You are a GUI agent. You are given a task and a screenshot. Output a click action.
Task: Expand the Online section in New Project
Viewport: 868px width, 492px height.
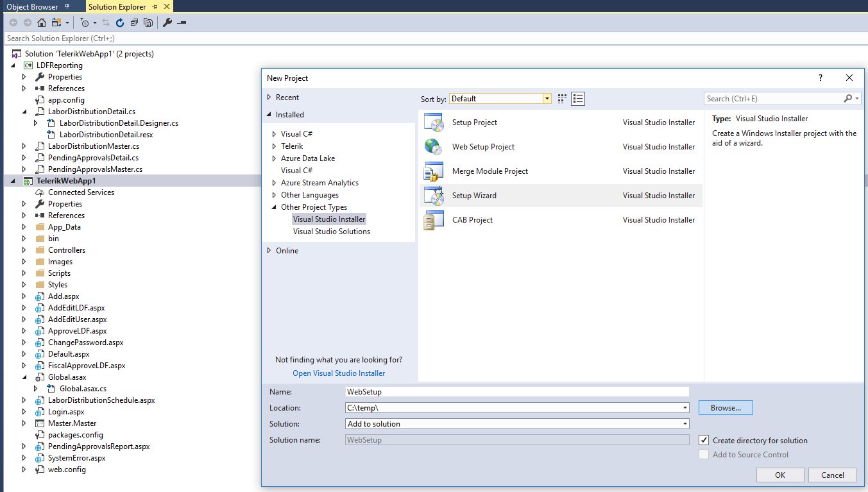269,251
